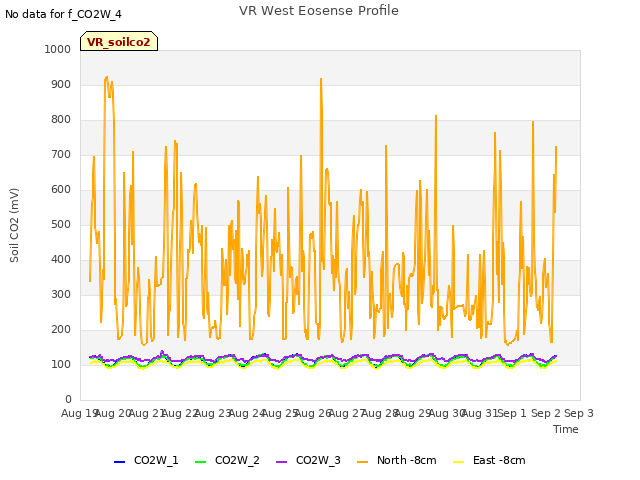This screenshot has width=640, height=480.
Task: Click the yellow East -8cm legend swatch
Action: click(x=459, y=462)
